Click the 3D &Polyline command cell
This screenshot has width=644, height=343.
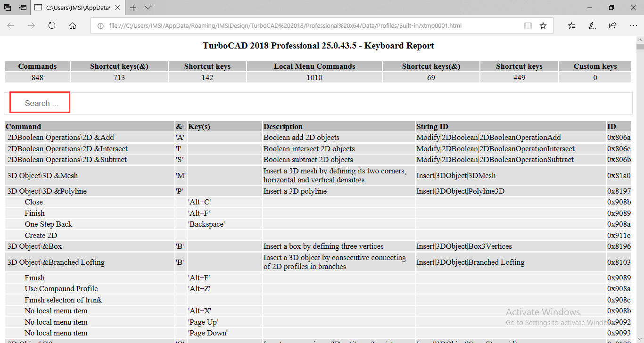click(x=90, y=191)
